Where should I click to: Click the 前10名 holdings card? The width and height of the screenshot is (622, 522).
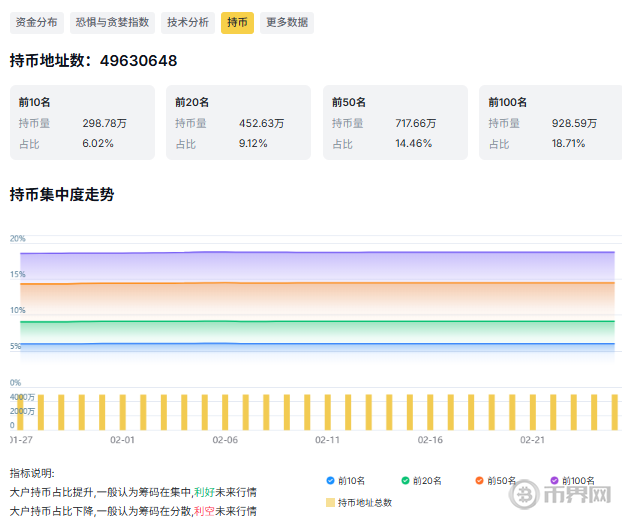click(x=82, y=123)
